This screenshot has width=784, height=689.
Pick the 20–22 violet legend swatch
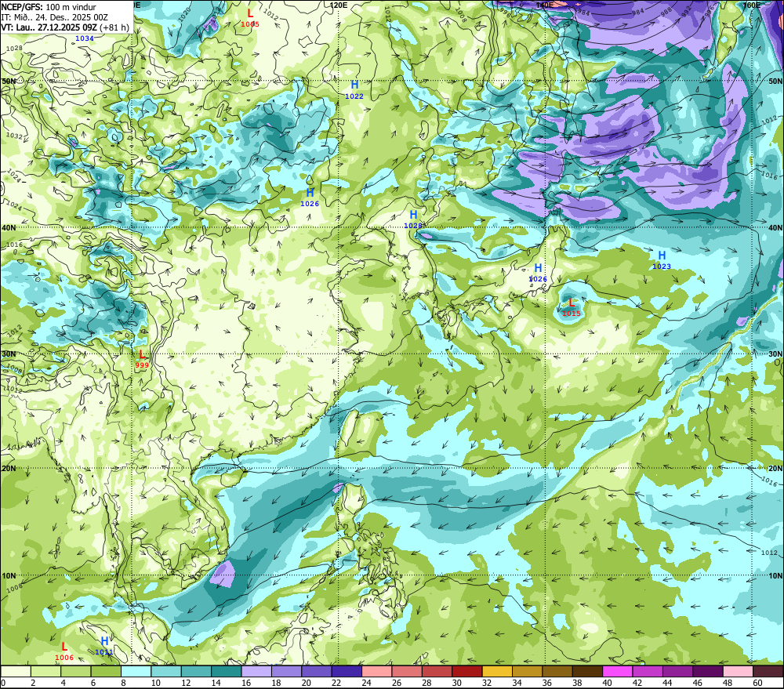click(x=317, y=671)
